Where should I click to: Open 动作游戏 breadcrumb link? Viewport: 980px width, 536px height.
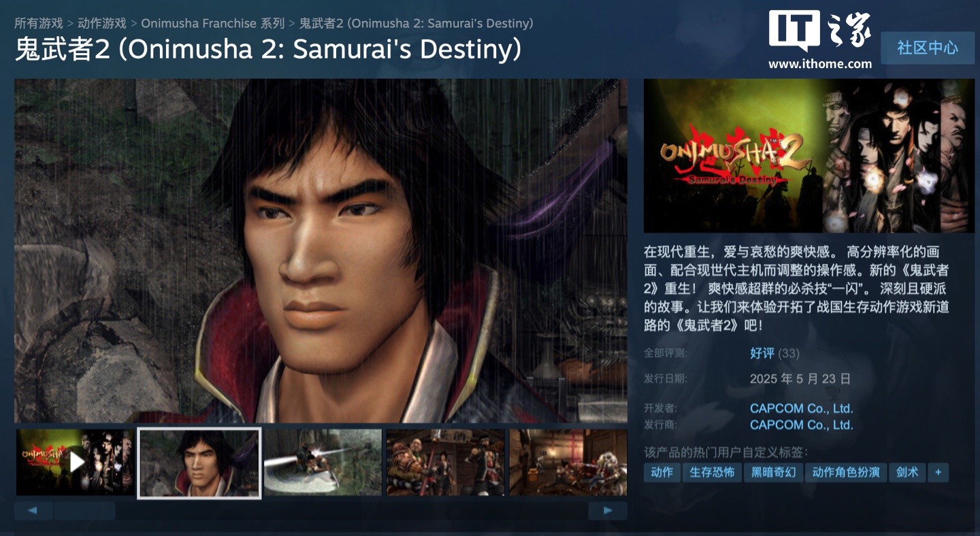(102, 23)
